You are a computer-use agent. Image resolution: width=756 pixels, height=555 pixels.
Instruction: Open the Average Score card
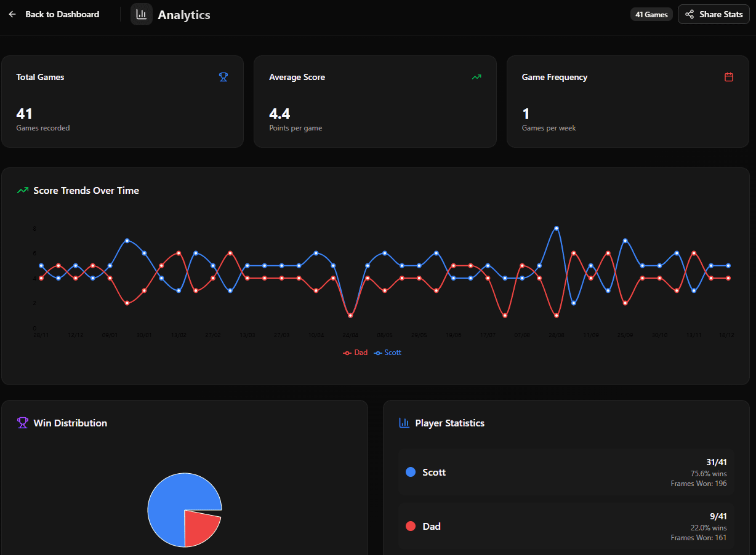[x=375, y=102]
